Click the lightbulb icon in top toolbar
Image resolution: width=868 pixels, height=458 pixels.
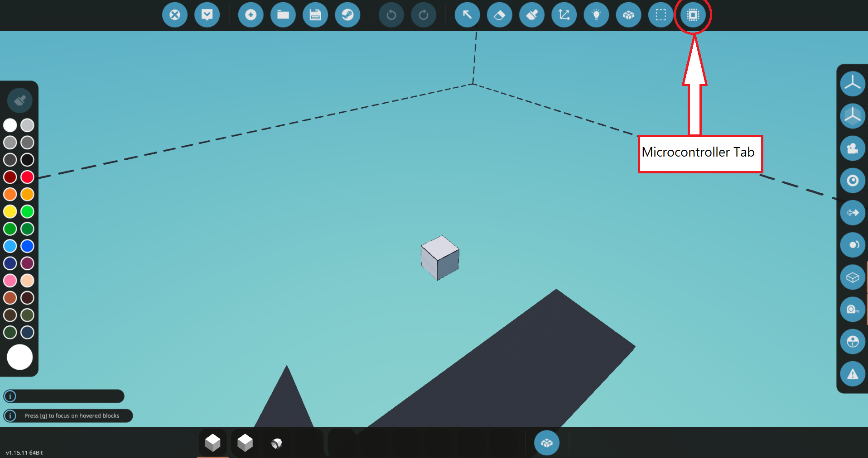(x=596, y=15)
